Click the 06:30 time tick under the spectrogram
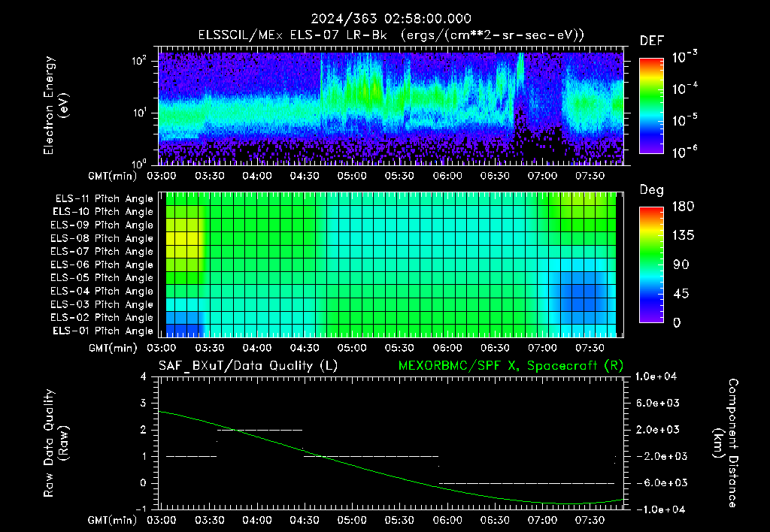This screenshot has width=770, height=532. 495,176
